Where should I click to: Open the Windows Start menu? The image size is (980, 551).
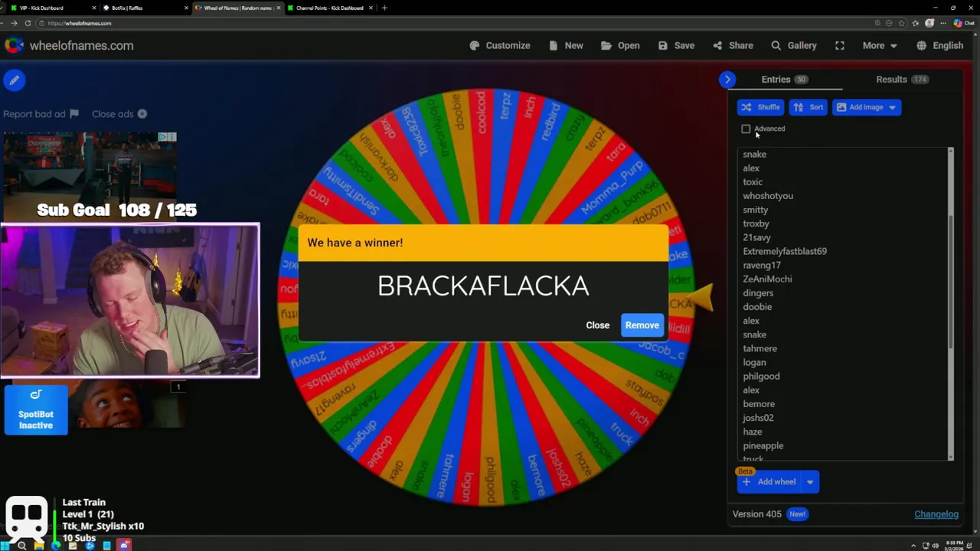[x=6, y=546]
